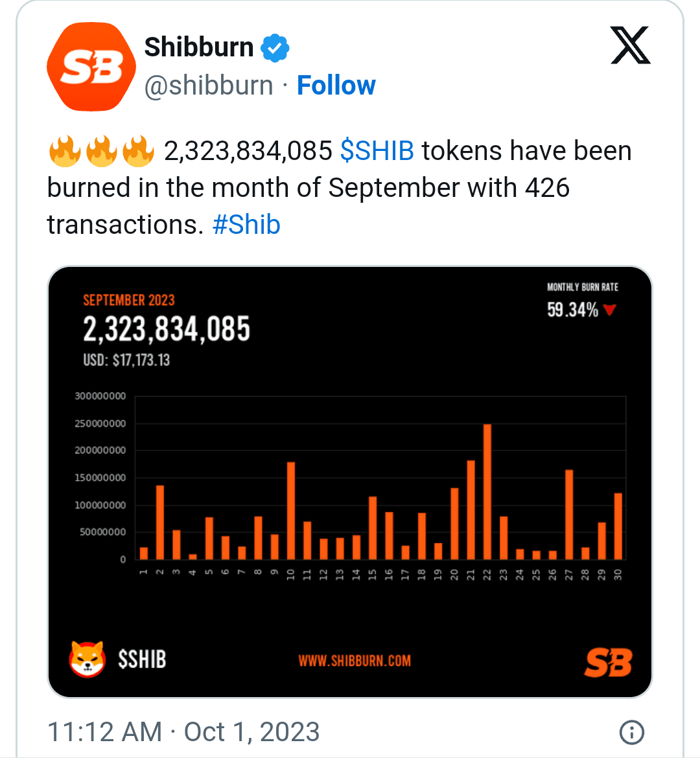
Task: Click the Follow button for @shibburn
Action: (336, 85)
